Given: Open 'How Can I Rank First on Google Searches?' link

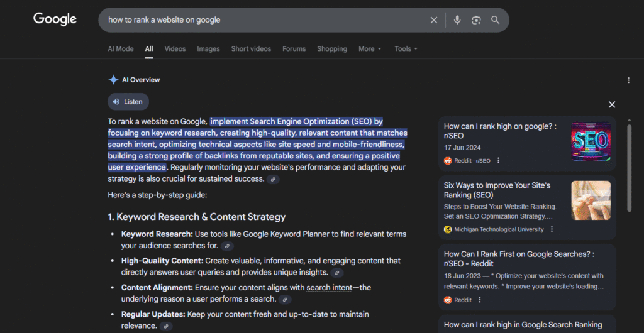Looking at the screenshot, I should point(519,259).
